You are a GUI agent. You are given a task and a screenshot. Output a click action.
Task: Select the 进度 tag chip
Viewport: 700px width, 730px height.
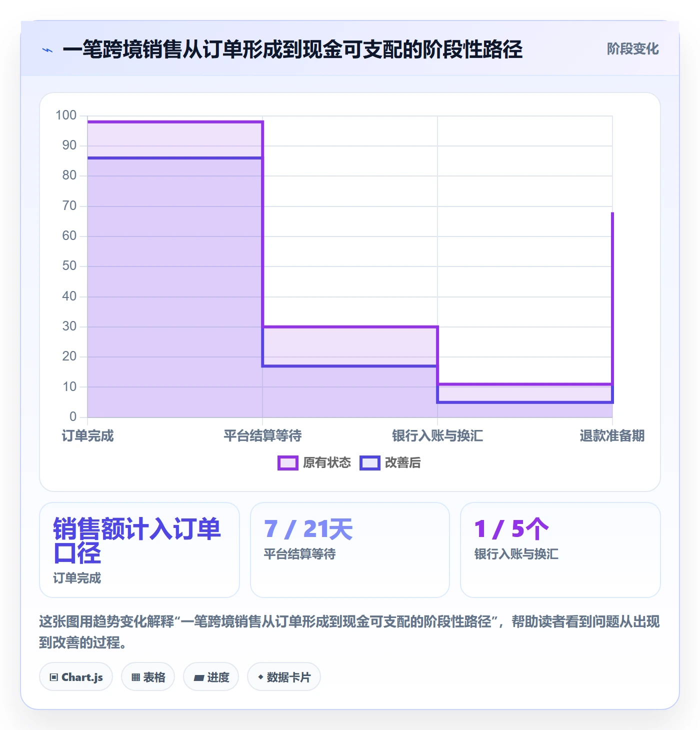pyautogui.click(x=211, y=677)
